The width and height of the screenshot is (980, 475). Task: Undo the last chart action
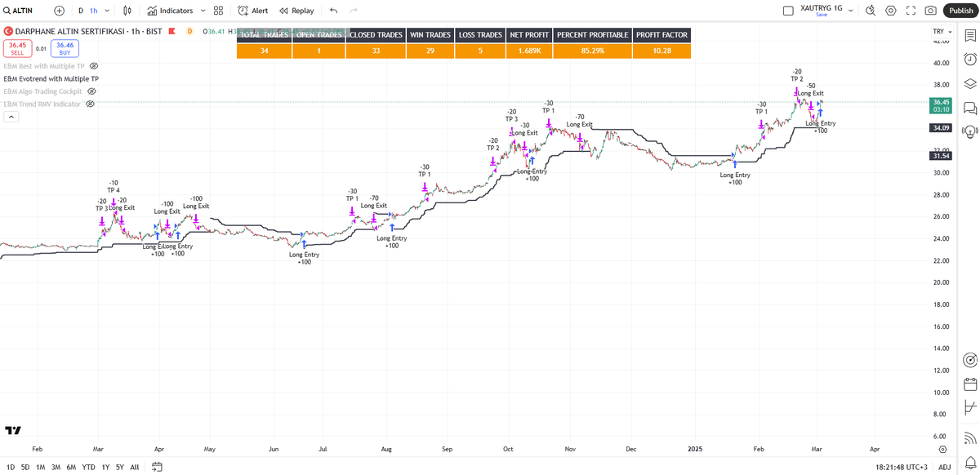coord(333,11)
